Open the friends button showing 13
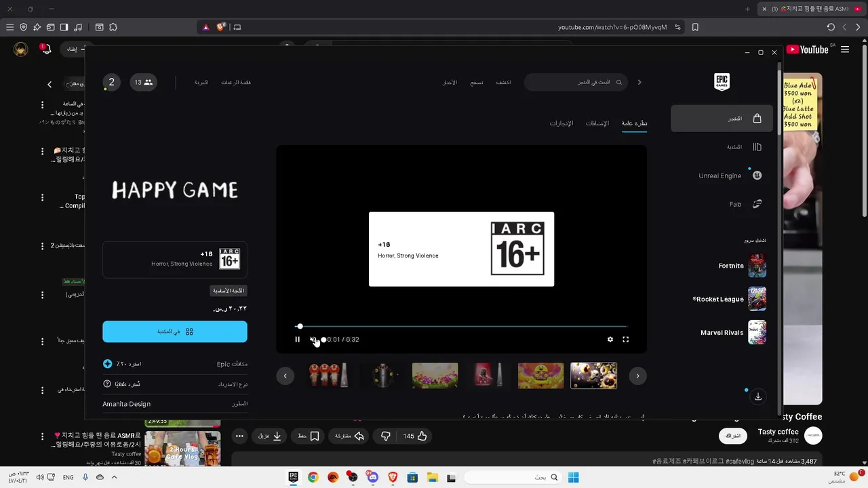The width and height of the screenshot is (868, 488). (x=143, y=83)
